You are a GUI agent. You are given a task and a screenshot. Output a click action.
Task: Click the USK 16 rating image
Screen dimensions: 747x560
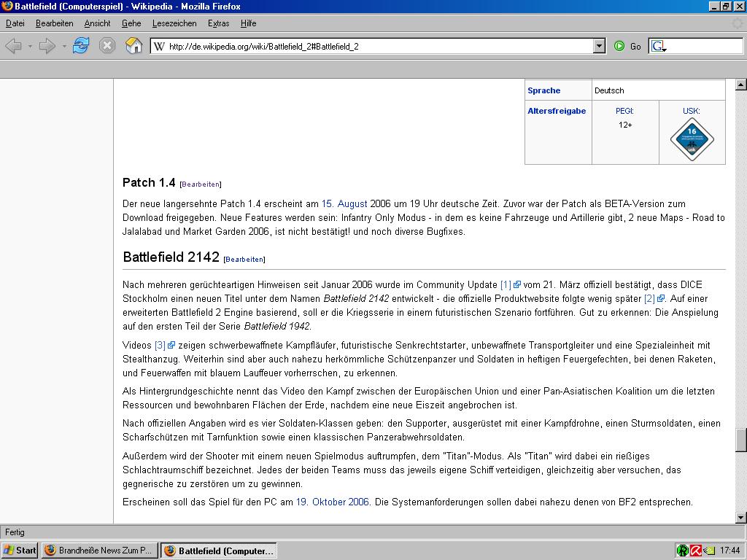pos(692,139)
